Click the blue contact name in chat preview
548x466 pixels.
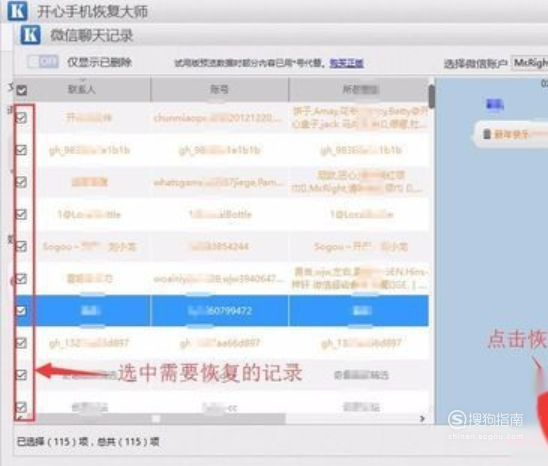coord(495,104)
